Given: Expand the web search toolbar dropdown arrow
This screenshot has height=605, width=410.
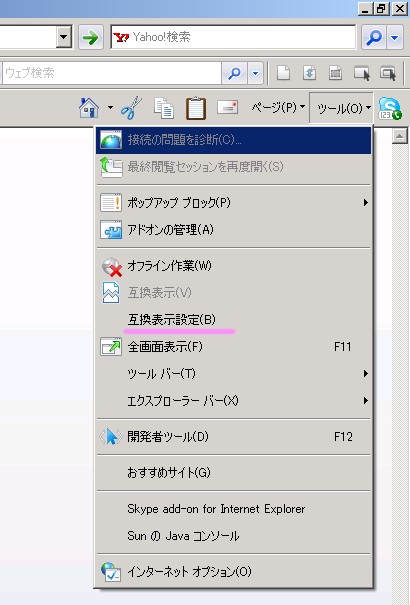Looking at the screenshot, I should 255,73.
